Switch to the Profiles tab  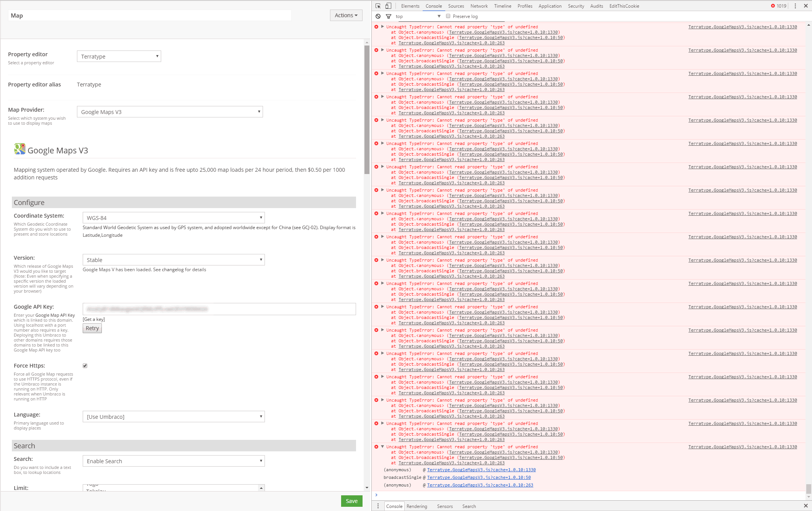525,6
